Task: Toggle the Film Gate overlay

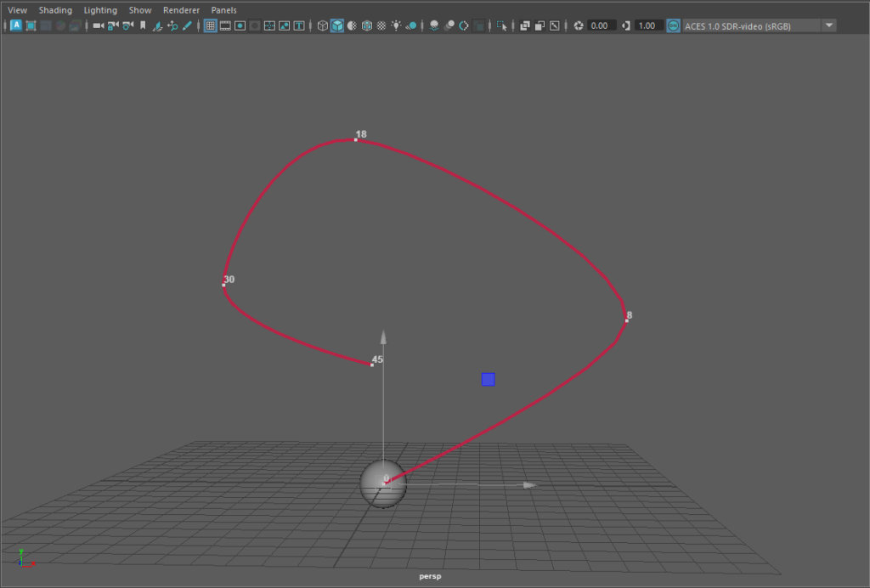Action: coord(225,25)
